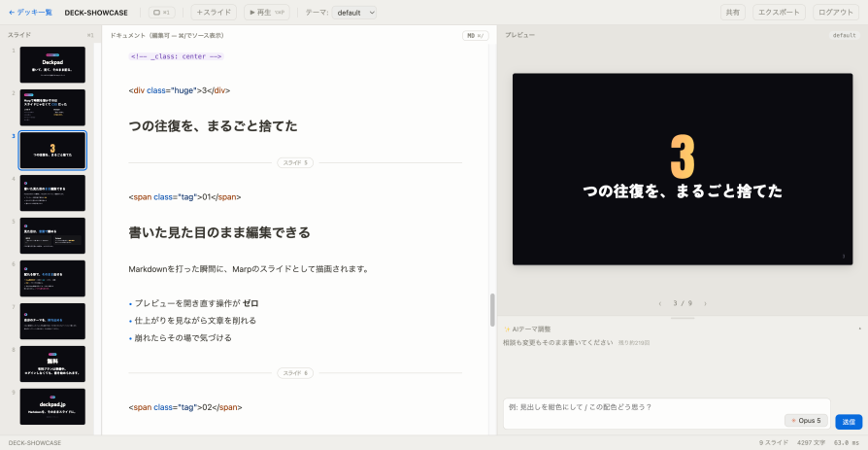Click the スライド 6 divider label
Viewport: 868px width, 450px height.
click(295, 373)
